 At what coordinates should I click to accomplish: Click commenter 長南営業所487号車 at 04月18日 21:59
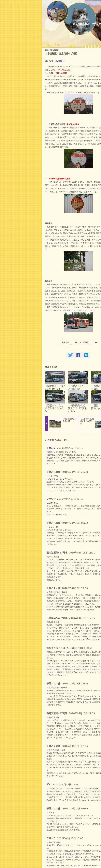(x=57, y=713)
